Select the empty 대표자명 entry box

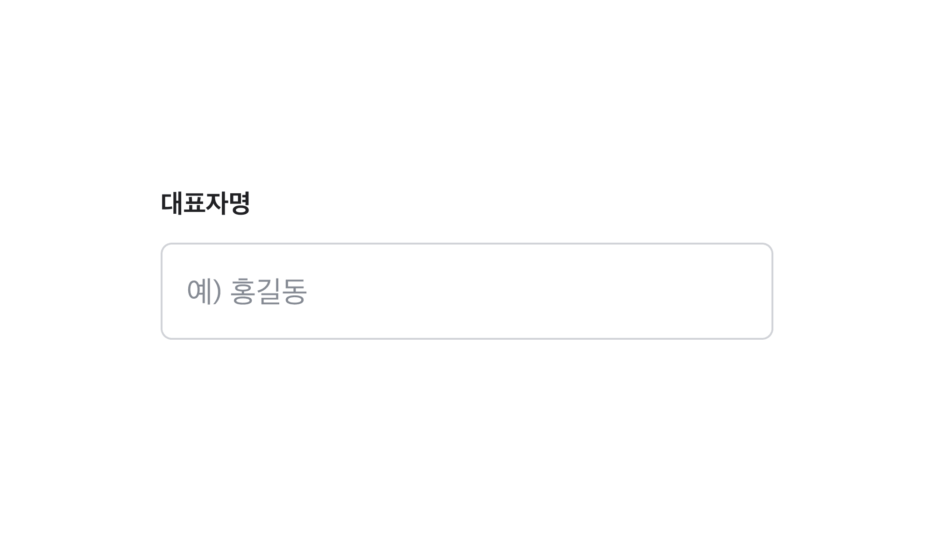[x=467, y=291]
